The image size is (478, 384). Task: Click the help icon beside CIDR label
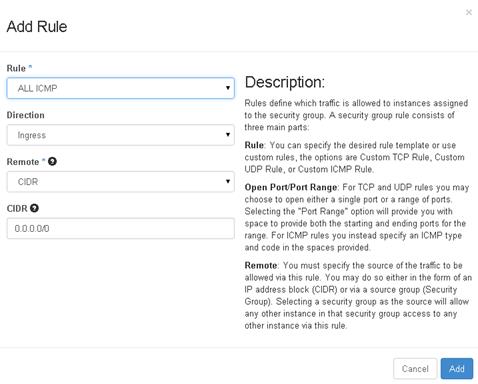click(34, 208)
